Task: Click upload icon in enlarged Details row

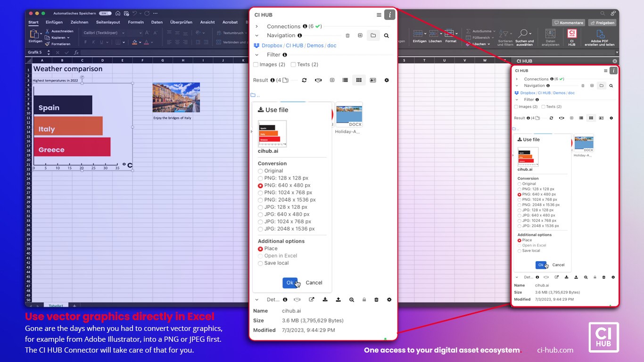Action: pyautogui.click(x=338, y=299)
